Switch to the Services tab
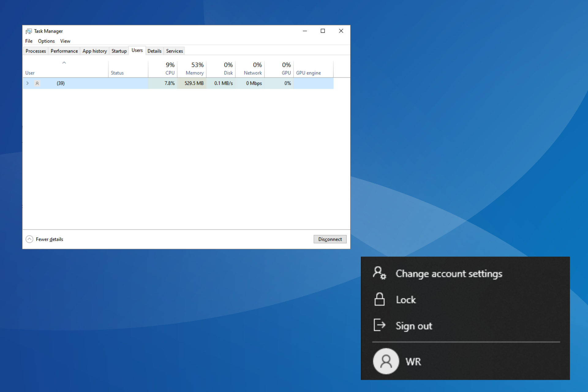Image resolution: width=588 pixels, height=392 pixels. (175, 51)
